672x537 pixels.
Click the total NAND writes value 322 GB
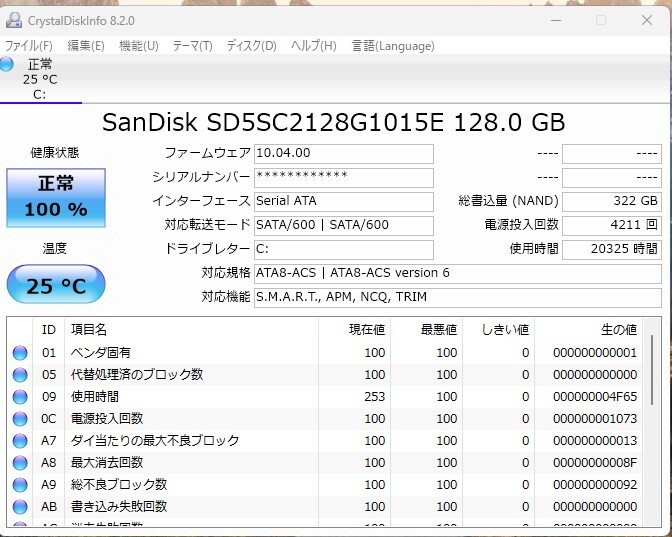(x=612, y=201)
